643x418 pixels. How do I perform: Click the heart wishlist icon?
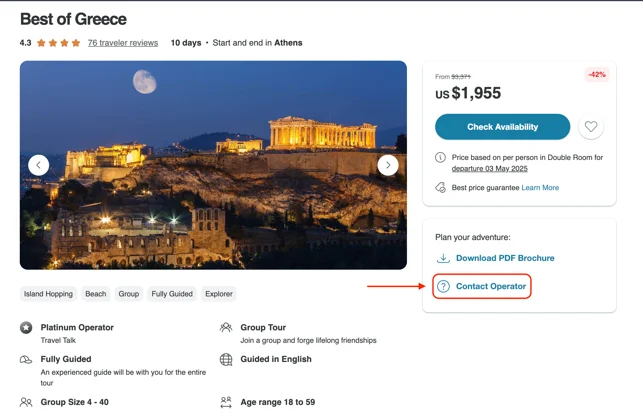(591, 127)
